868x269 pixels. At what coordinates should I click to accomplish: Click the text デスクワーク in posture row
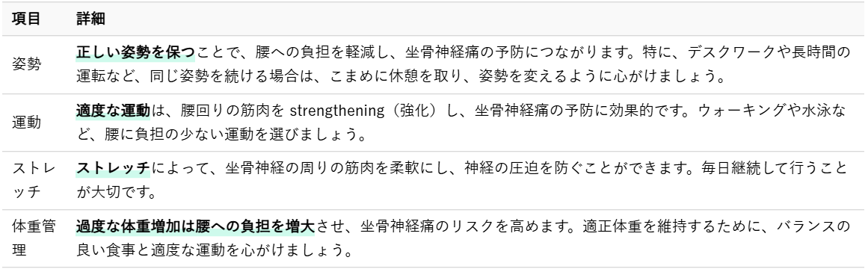[732, 52]
